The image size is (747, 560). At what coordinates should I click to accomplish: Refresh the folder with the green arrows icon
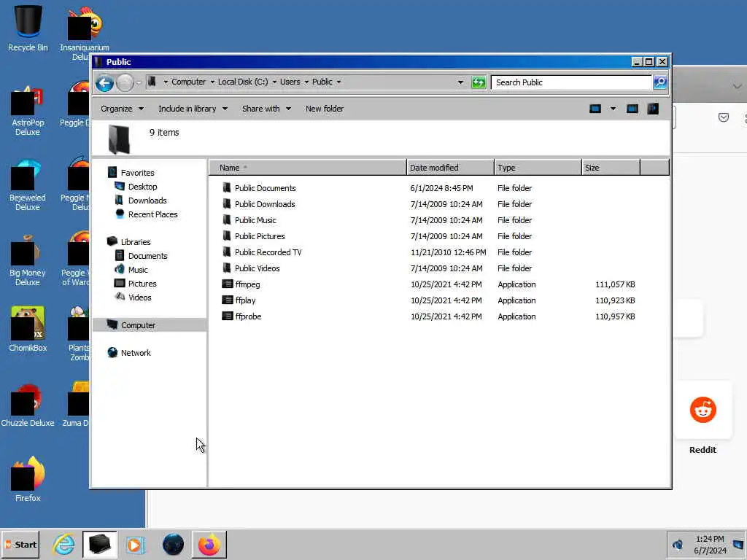[479, 82]
